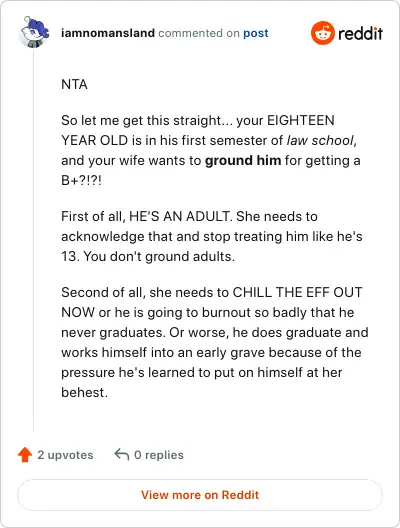Open the blue "post" link
Viewport: 400px width, 528px height.
pos(256,33)
